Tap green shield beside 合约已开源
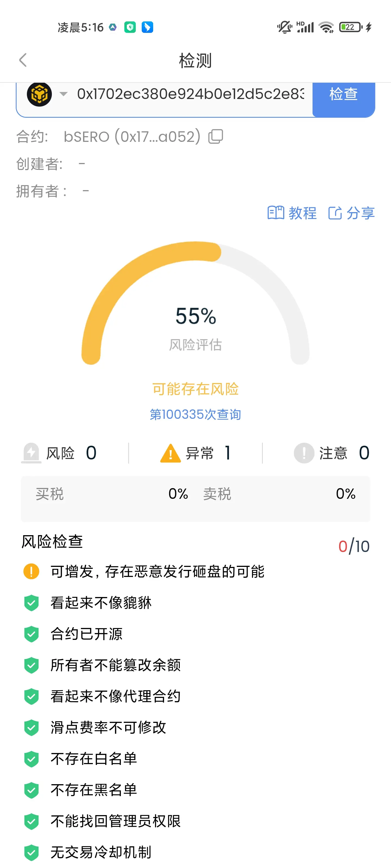 (31, 634)
